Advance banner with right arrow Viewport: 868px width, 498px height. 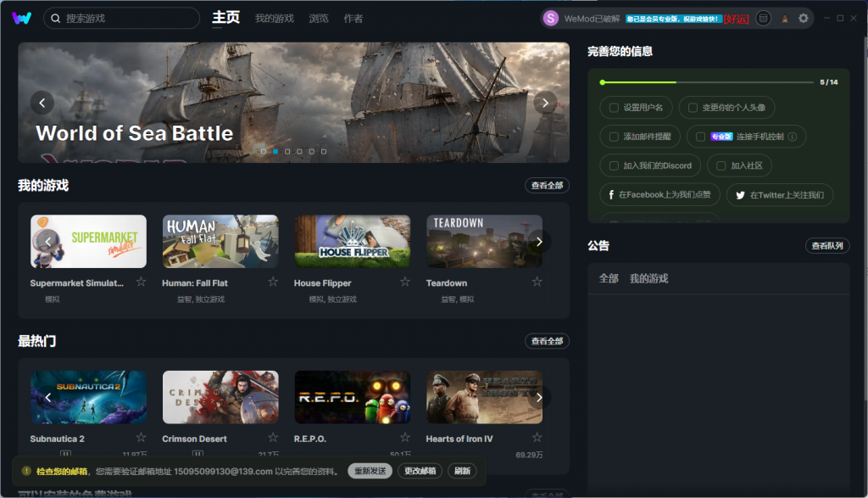click(x=545, y=103)
